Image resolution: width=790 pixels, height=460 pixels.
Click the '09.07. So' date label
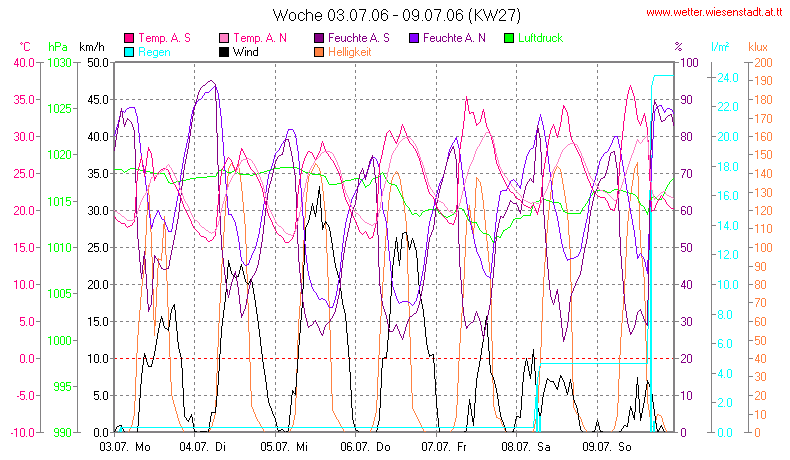(x=607, y=447)
